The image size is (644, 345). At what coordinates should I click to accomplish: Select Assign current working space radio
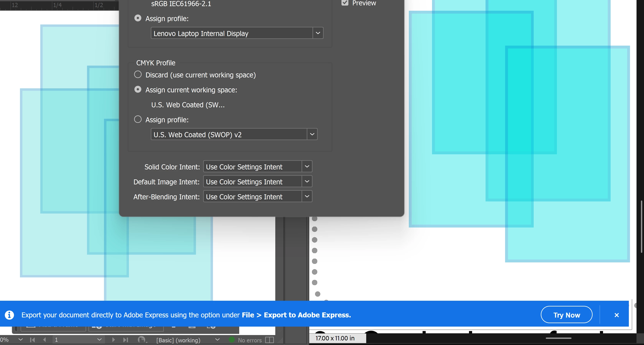click(x=138, y=90)
